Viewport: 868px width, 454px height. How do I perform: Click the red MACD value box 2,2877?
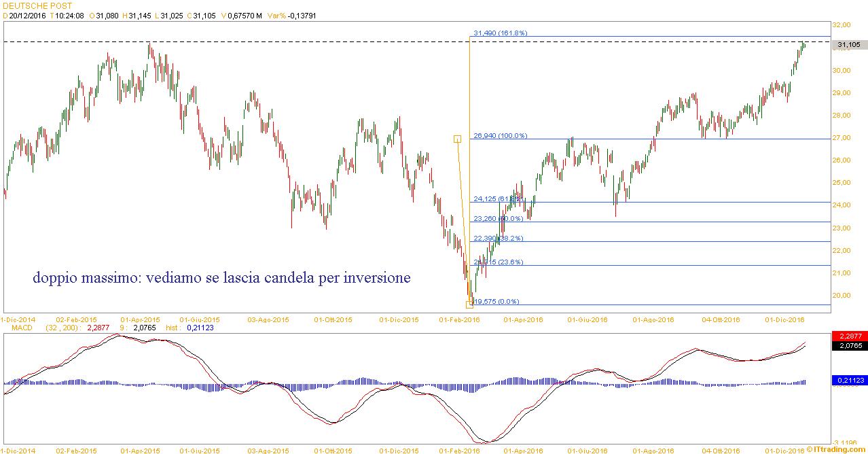[848, 336]
